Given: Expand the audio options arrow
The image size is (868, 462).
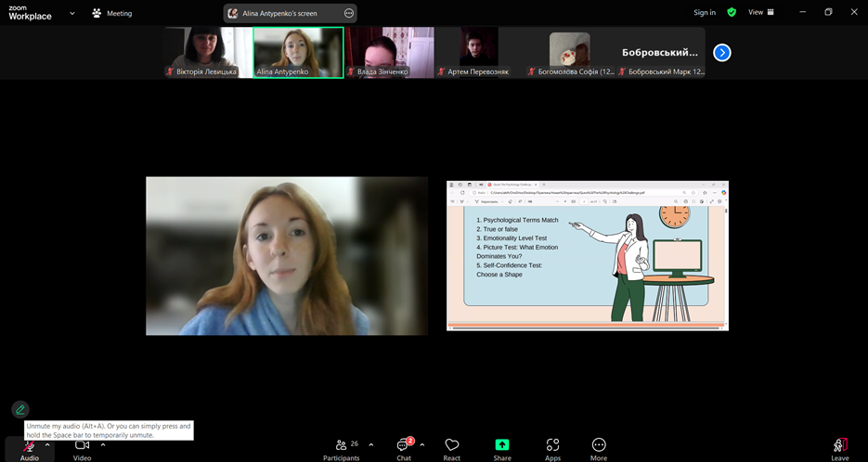Looking at the screenshot, I should click(47, 444).
